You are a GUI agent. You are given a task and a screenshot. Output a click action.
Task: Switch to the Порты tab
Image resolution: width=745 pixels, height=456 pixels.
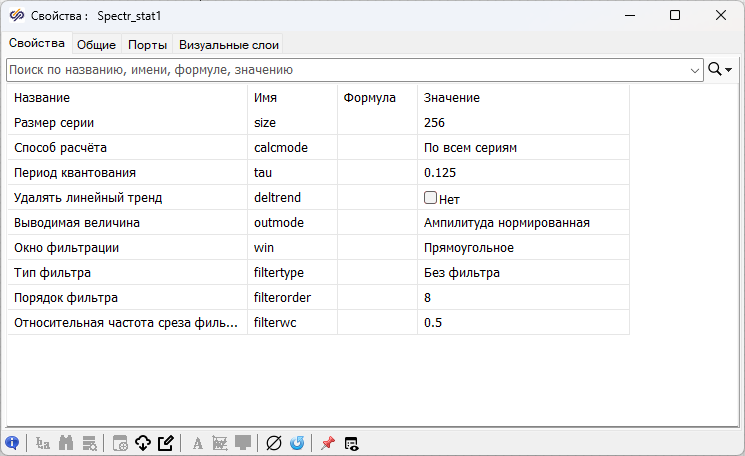147,44
